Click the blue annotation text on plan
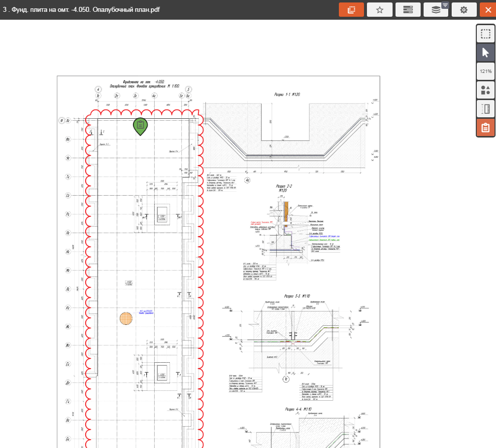The width and height of the screenshot is (496, 448). (147, 312)
